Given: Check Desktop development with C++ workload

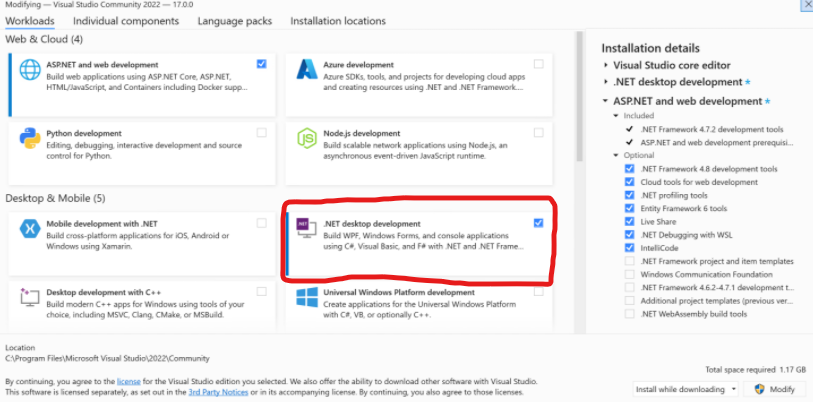Looking at the screenshot, I should 261,292.
